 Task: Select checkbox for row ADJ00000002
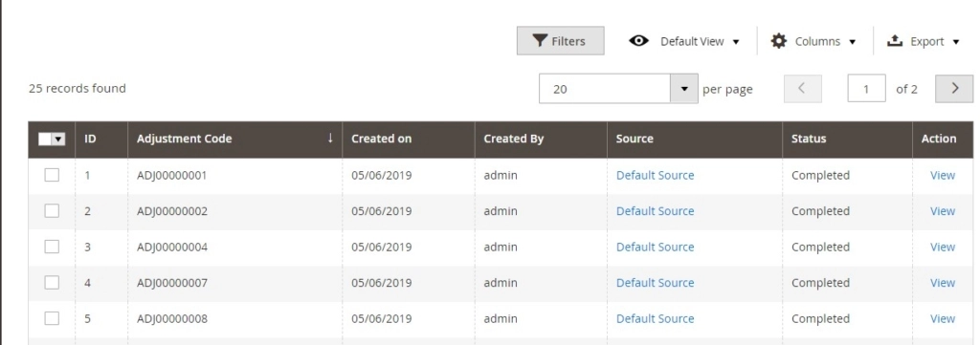pos(52,211)
